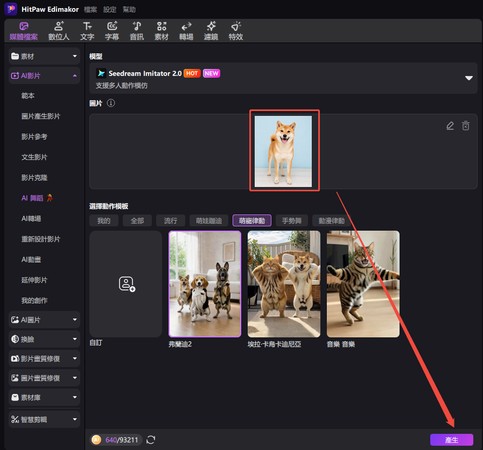Open 影片參考 in the sidebar

point(34,137)
